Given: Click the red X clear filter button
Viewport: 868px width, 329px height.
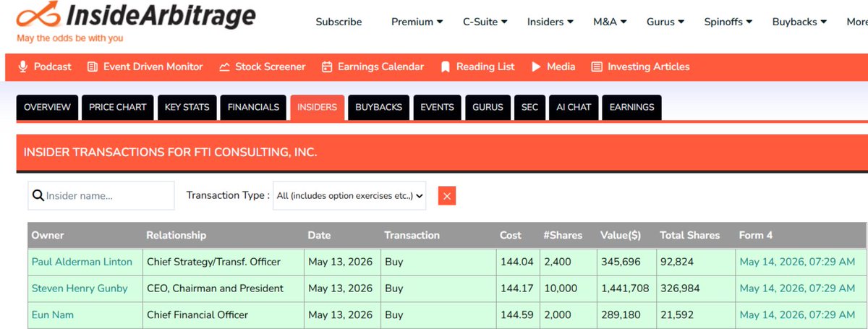Looking at the screenshot, I should tap(447, 196).
